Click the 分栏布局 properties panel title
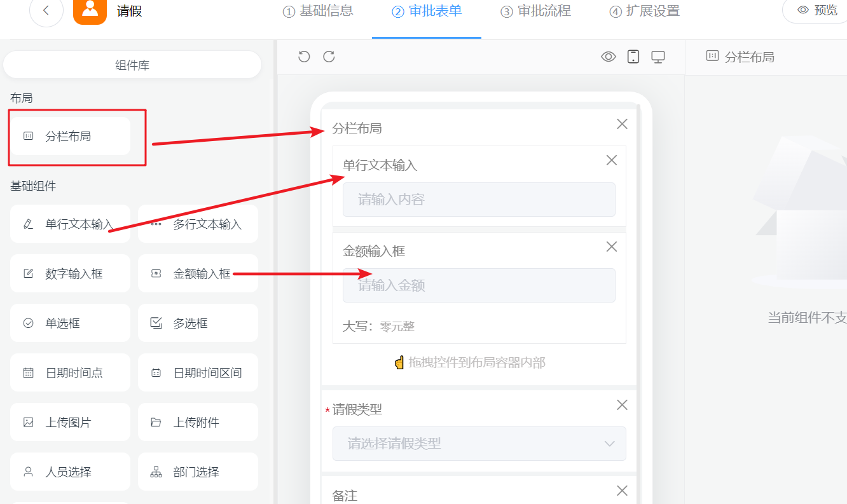 tap(750, 57)
